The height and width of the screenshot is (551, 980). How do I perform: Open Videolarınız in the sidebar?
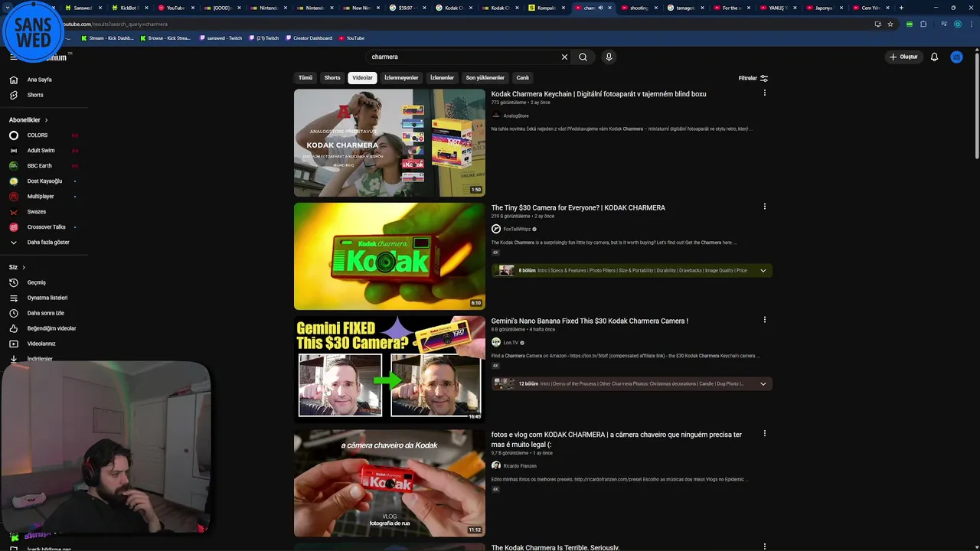coord(41,344)
